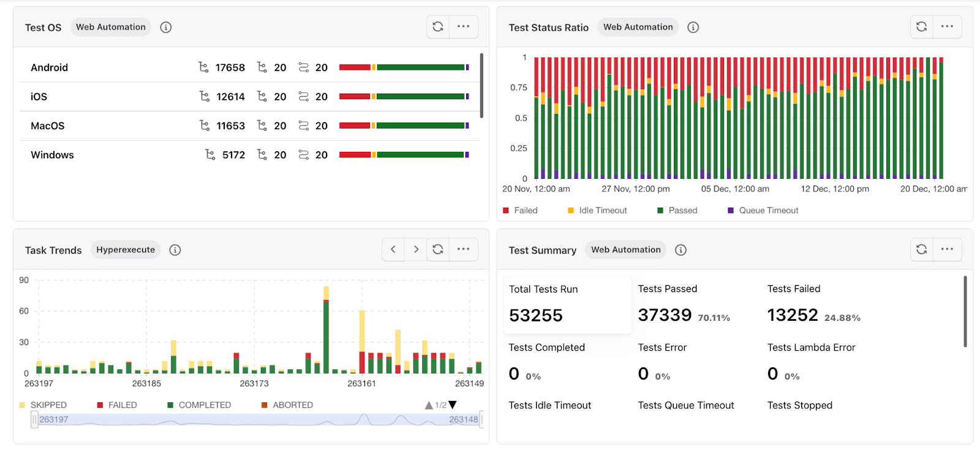Refresh the Task Trends widget
The image size is (980, 450).
[x=438, y=249]
